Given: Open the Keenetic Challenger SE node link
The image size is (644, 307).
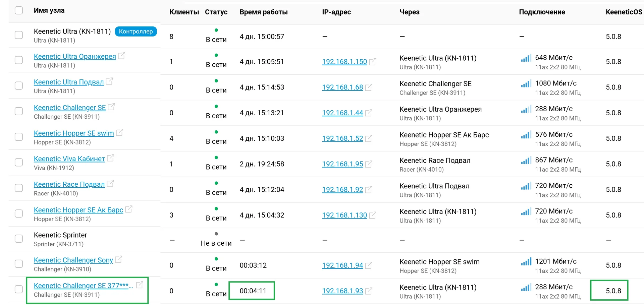Looking at the screenshot, I should (x=70, y=108).
